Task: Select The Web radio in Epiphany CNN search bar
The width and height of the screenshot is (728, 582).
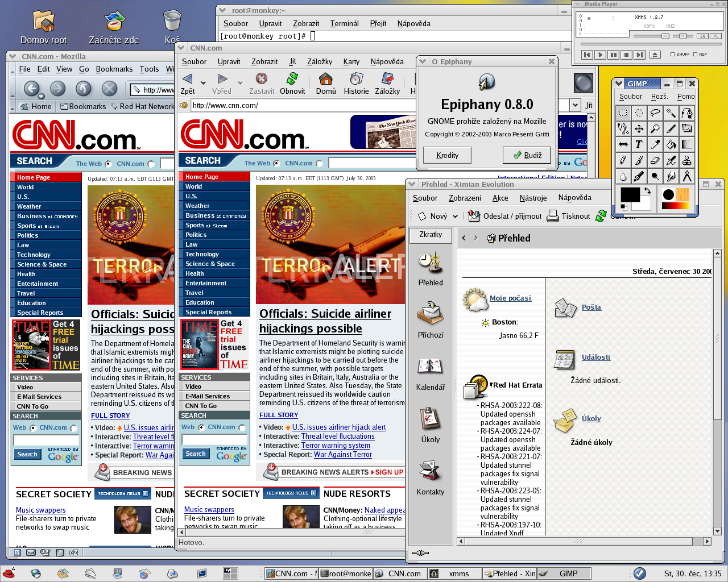Action: (277, 164)
